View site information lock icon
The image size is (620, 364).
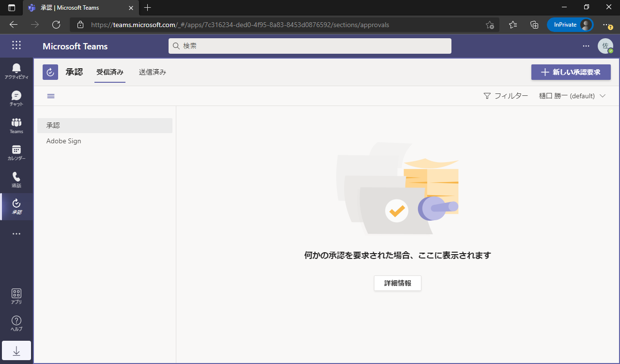pyautogui.click(x=80, y=25)
